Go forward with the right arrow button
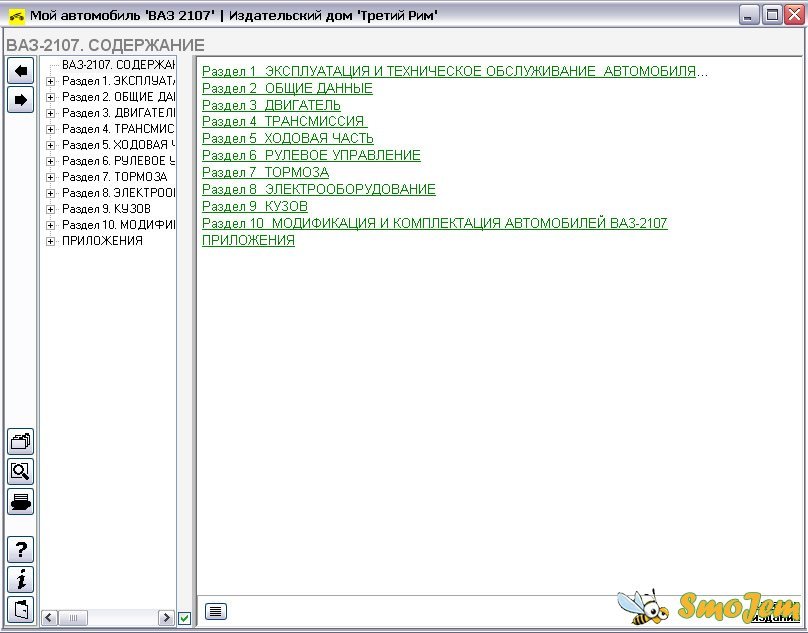 coord(20,99)
